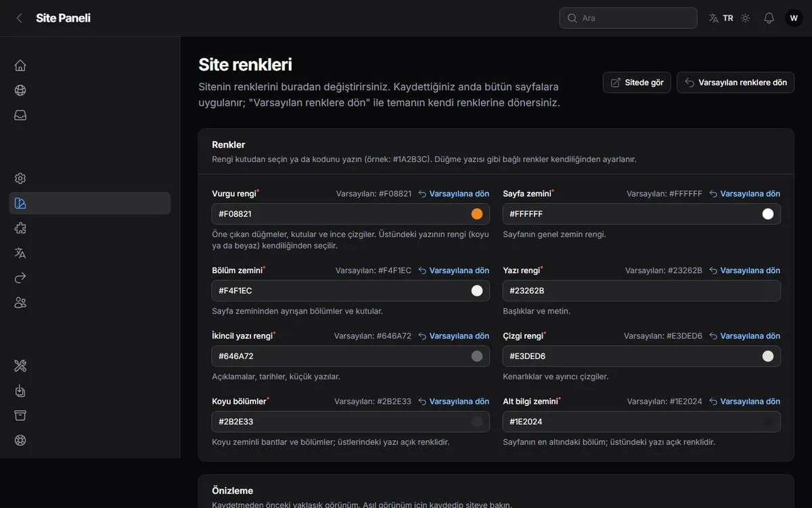Click the 'Varsayılan: #F08821' text
The width and height of the screenshot is (812, 508).
click(x=374, y=194)
